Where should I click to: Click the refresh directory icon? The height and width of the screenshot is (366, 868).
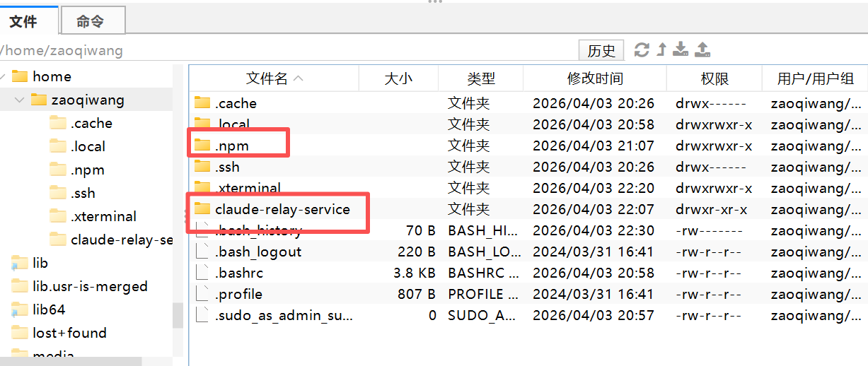click(642, 50)
